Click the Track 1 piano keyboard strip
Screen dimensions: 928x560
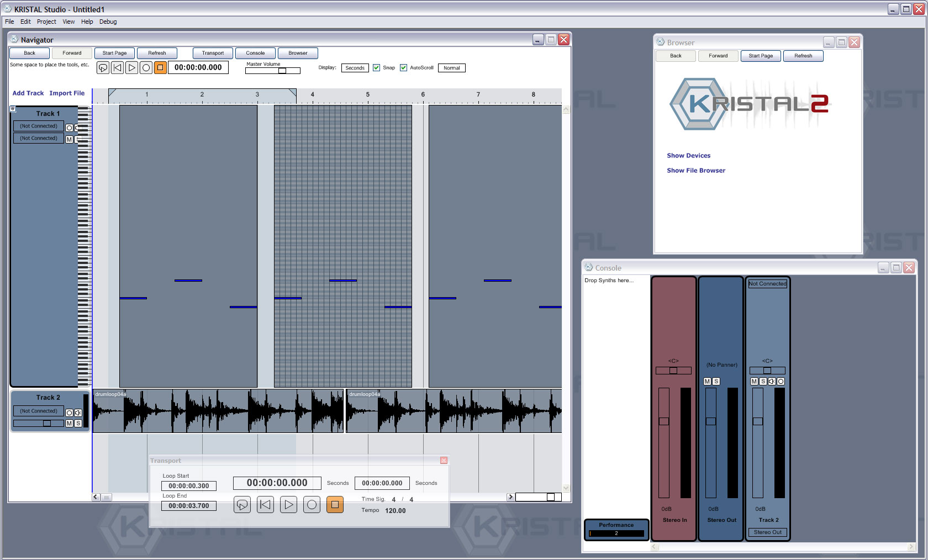(x=85, y=246)
